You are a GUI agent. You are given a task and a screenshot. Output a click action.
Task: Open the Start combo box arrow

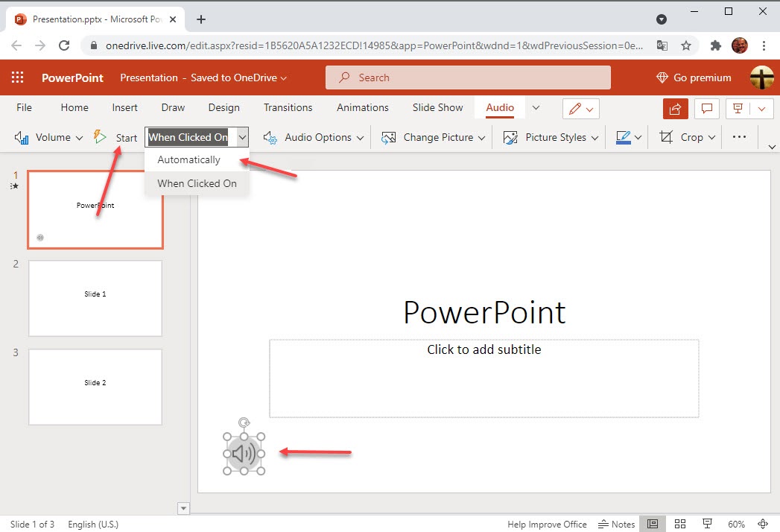tap(242, 137)
